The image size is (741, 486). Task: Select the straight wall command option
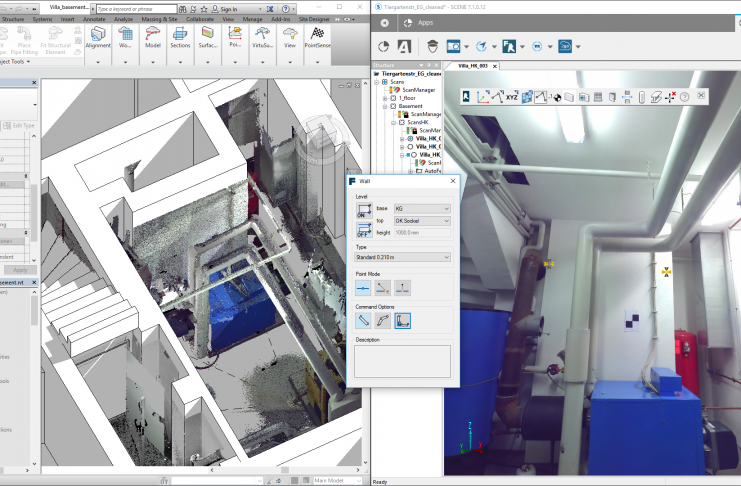pos(361,321)
